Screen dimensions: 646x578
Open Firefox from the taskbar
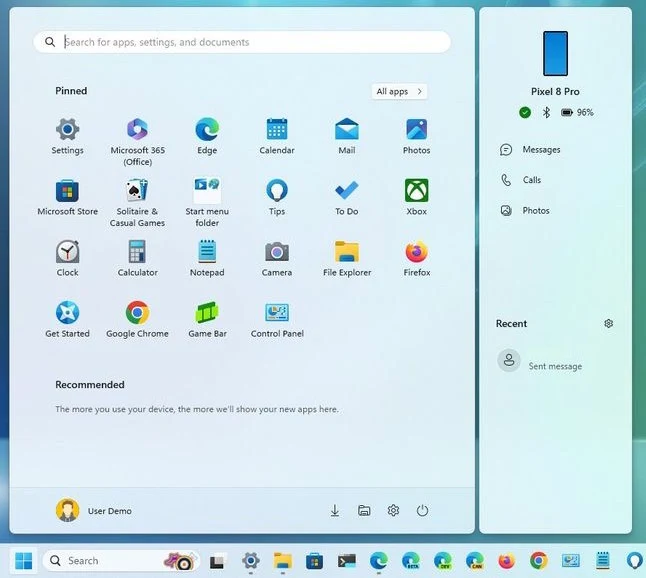(x=507, y=561)
